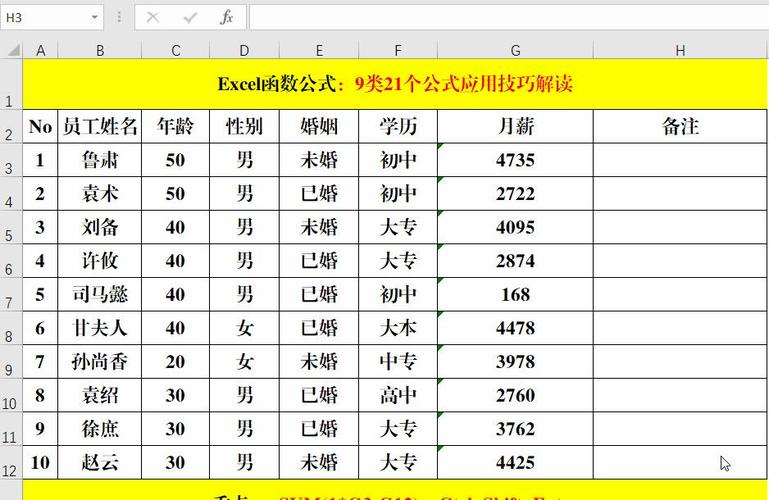This screenshot has width=769, height=500.
Task: Click the name cell '袁绍'
Action: tap(100, 396)
